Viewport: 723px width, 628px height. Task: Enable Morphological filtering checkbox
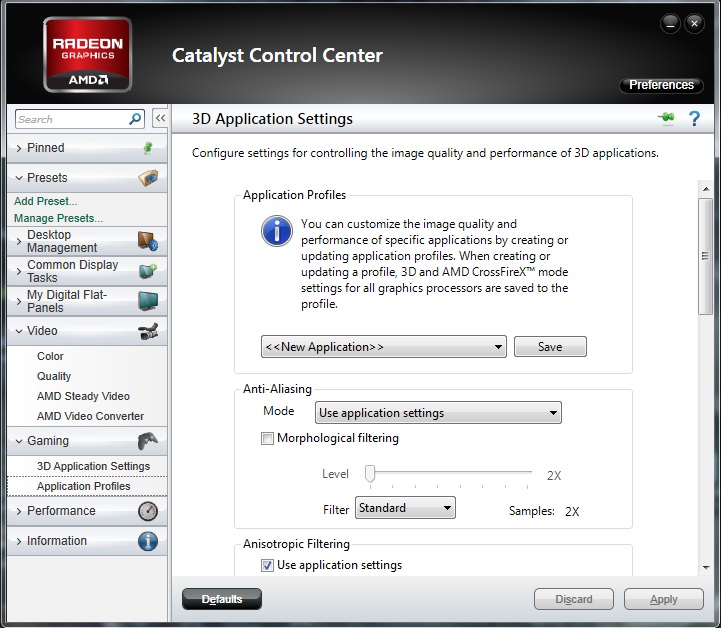(x=267, y=438)
